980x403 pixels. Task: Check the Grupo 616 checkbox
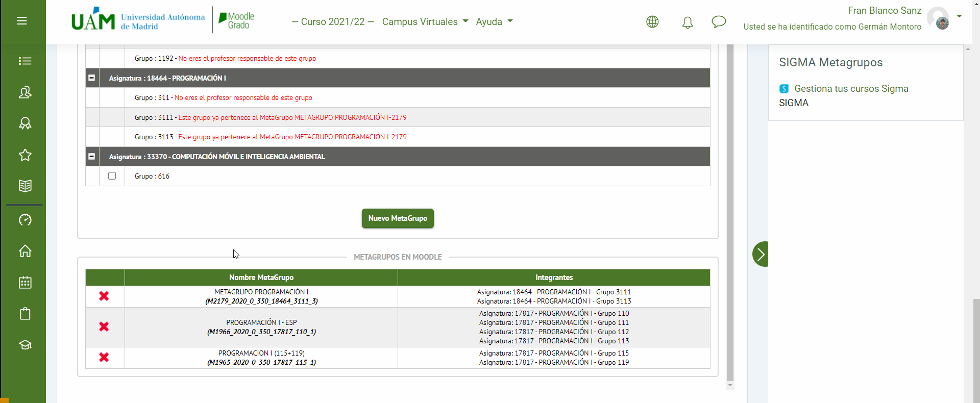pyautogui.click(x=112, y=176)
